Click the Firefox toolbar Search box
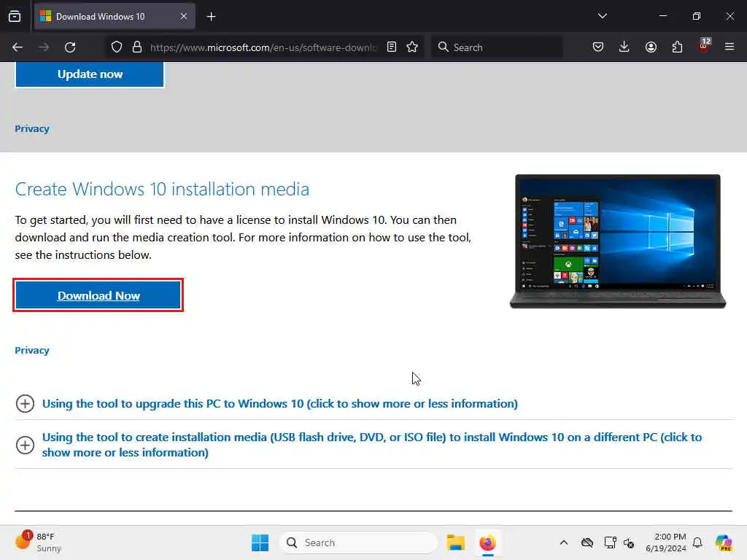 tap(497, 47)
